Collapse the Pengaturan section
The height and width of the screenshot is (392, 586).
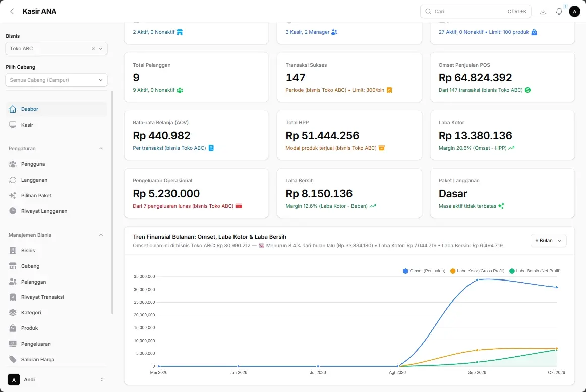101,148
